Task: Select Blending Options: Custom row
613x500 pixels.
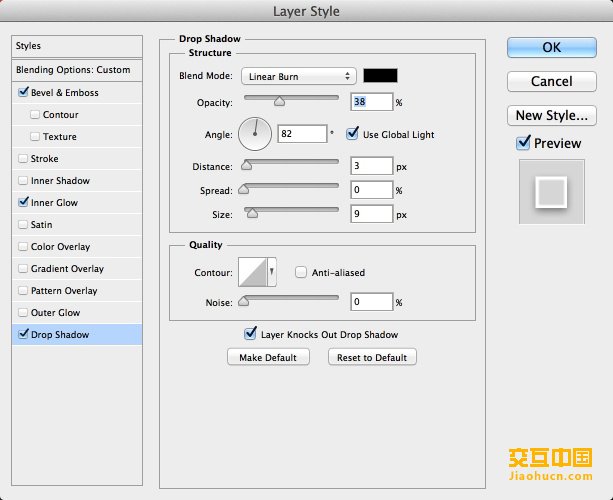Action: pyautogui.click(x=77, y=70)
